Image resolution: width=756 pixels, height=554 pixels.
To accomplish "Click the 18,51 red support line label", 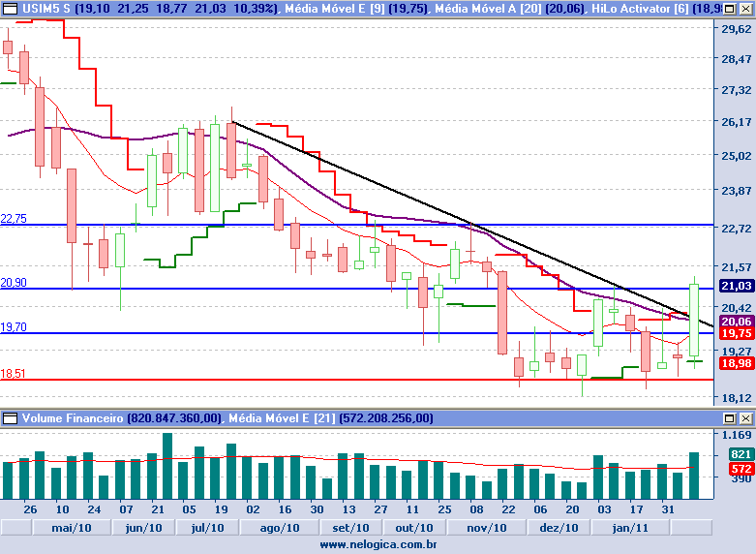I will (x=14, y=373).
